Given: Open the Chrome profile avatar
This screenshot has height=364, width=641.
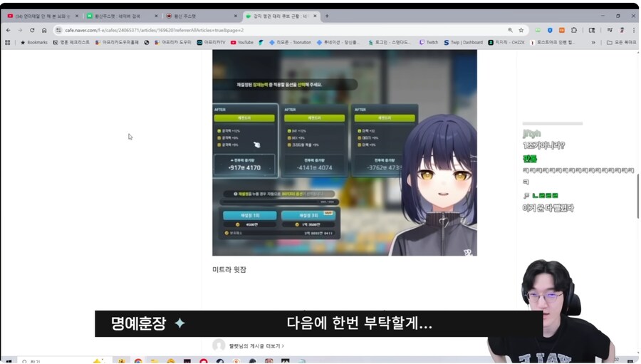Looking at the screenshot, I should pyautogui.click(x=622, y=30).
